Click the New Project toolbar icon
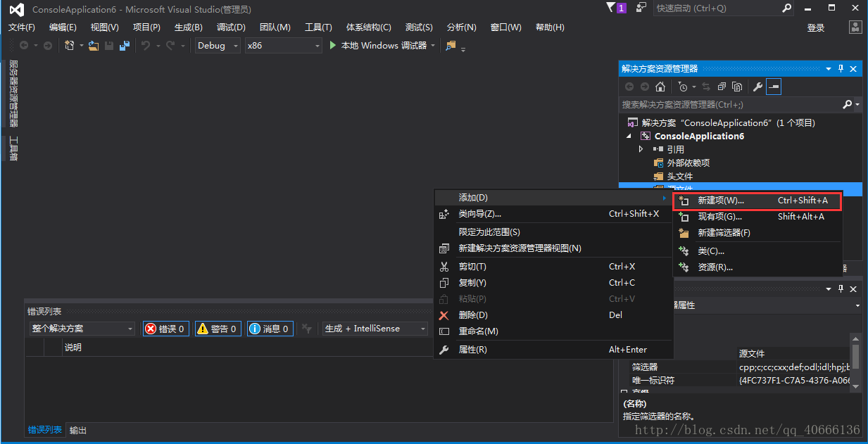 point(70,46)
